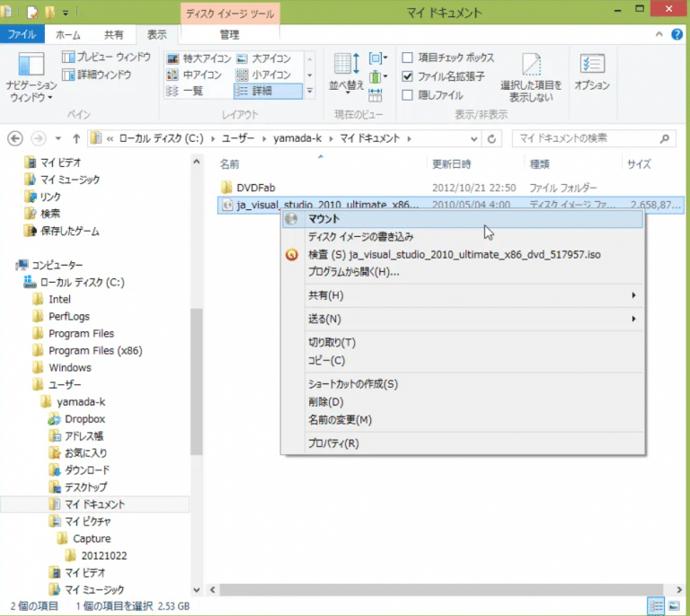Choose Delete (削除) in context menu

pos(463,402)
